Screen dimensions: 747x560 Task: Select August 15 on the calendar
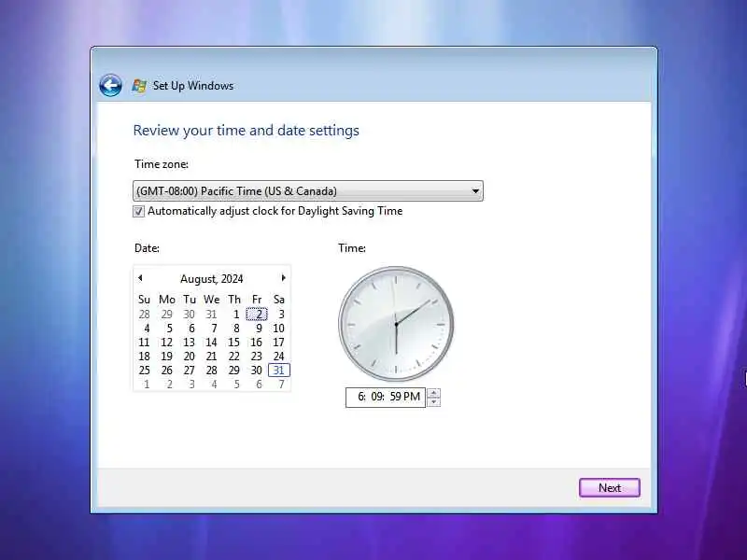coord(233,343)
